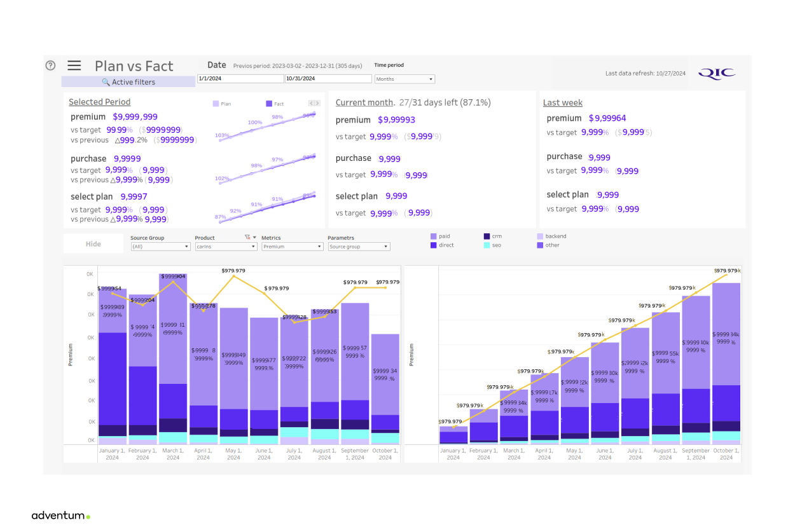Toggle the seo legend item
The width and height of the screenshot is (795, 532).
tap(492, 245)
